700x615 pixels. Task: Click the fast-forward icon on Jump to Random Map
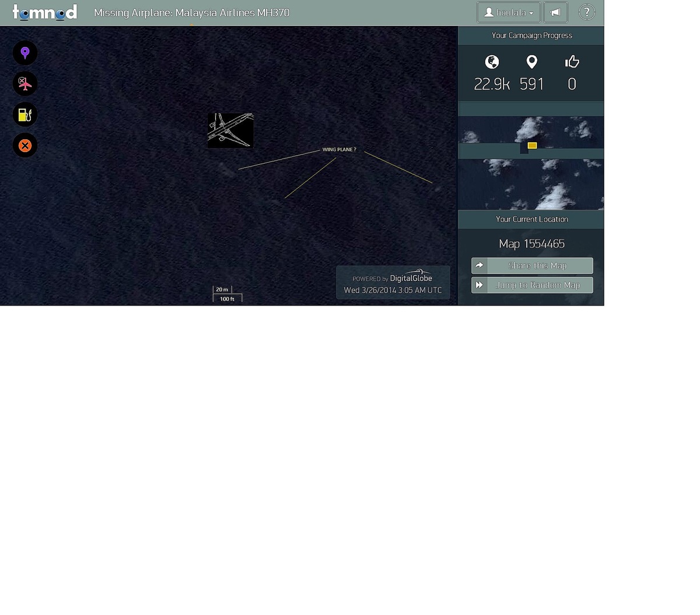[480, 285]
